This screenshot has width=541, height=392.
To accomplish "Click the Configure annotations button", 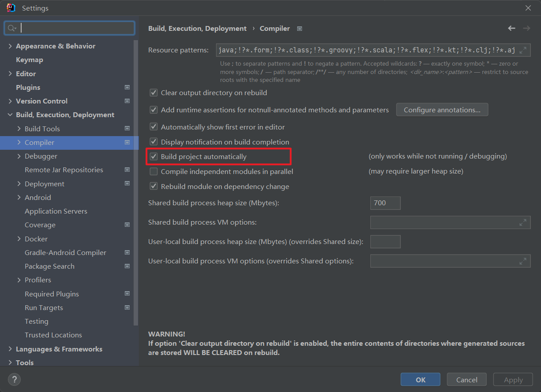I will pyautogui.click(x=442, y=110).
